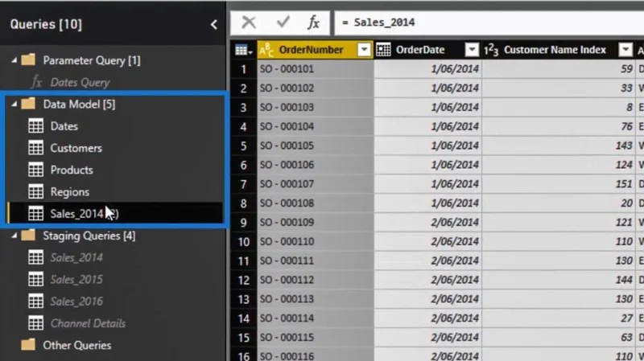Image resolution: width=644 pixels, height=361 pixels.
Task: Collapse the Staging Queries folder triangle
Action: (x=14, y=236)
